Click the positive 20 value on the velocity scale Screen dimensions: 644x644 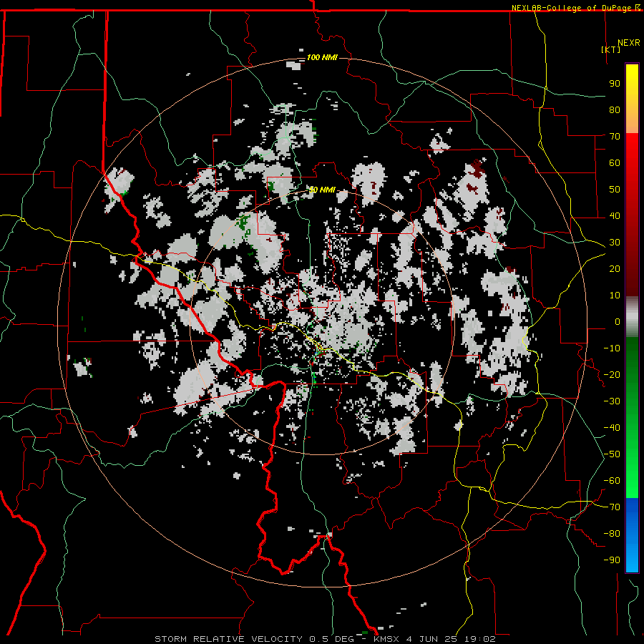pyautogui.click(x=615, y=268)
